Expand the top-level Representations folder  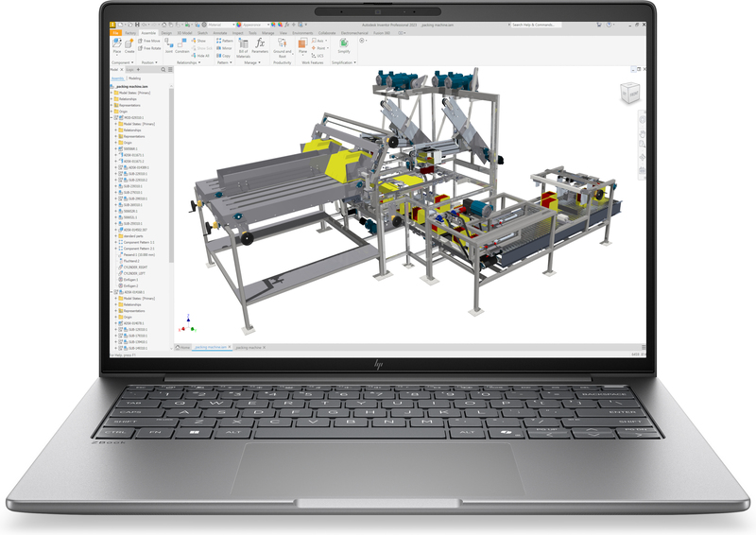[112, 105]
